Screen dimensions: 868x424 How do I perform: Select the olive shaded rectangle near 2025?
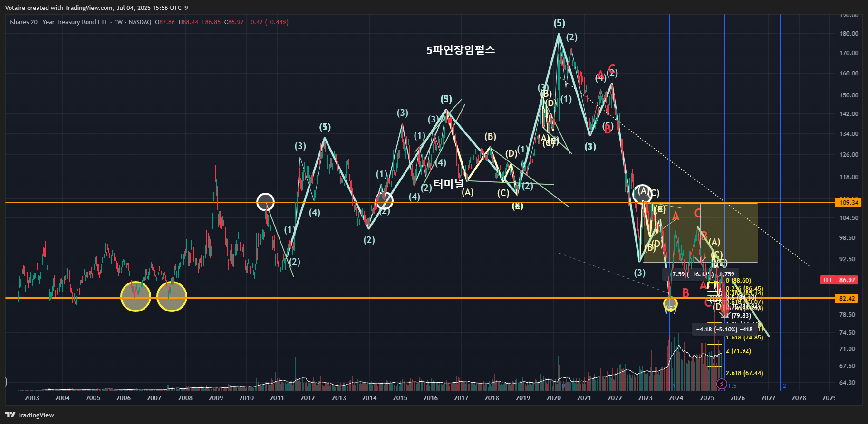tap(700, 233)
